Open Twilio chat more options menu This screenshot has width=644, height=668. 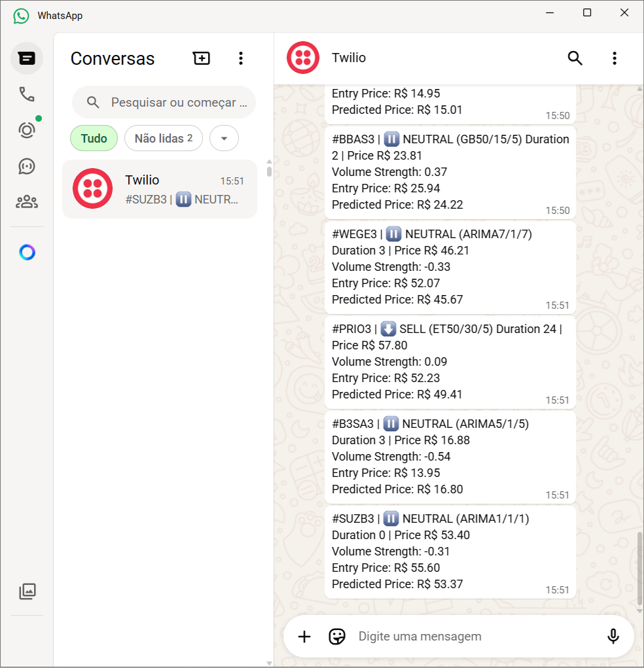tap(614, 58)
